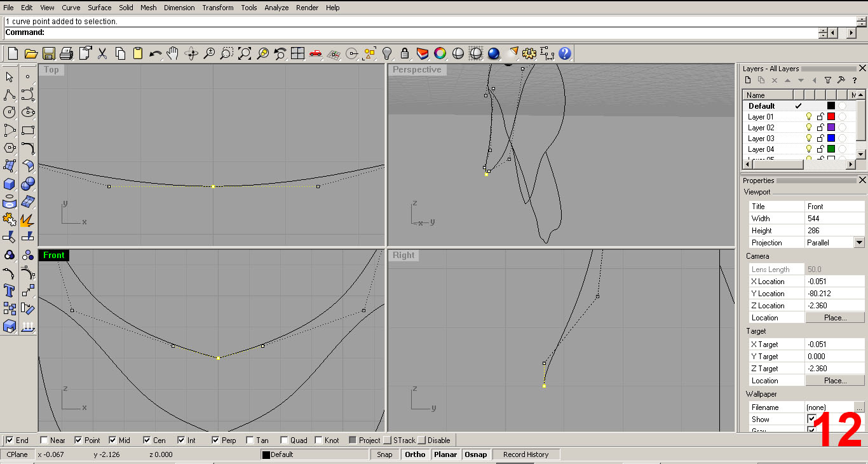Save the model with the floppy disk icon
The height and width of the screenshot is (464, 868).
49,53
